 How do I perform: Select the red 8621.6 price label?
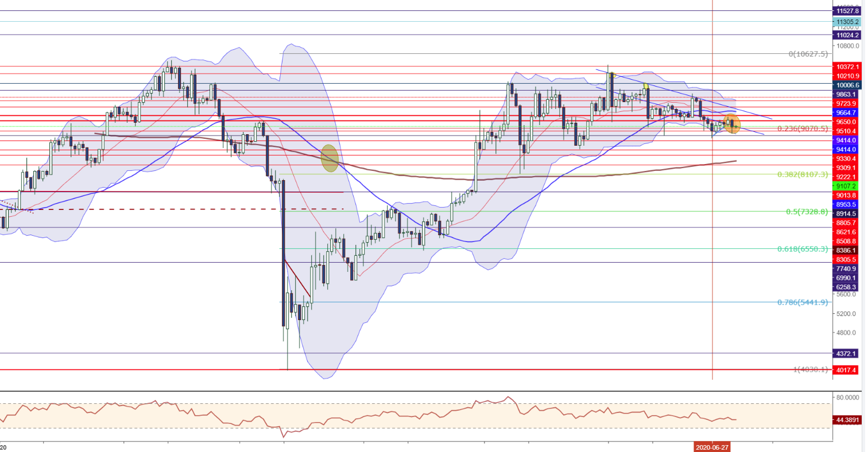(x=847, y=232)
